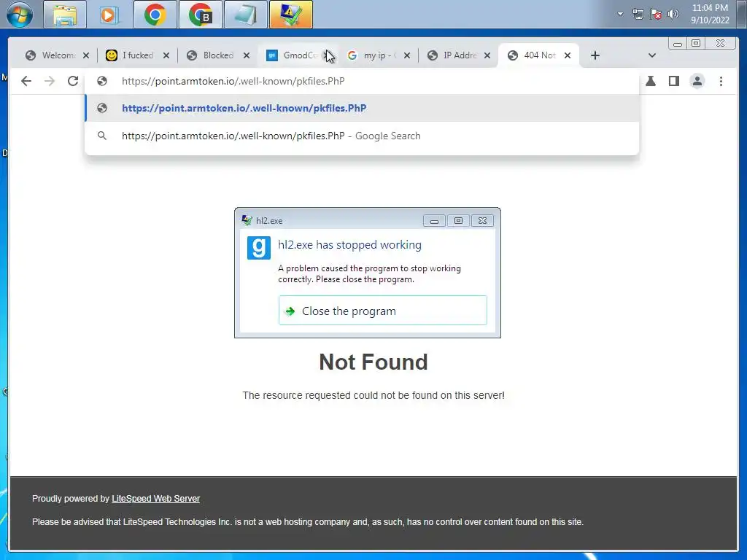Screen dimensions: 747x560
Task: Open the clock showing 11:04 PM
Action: (x=710, y=14)
